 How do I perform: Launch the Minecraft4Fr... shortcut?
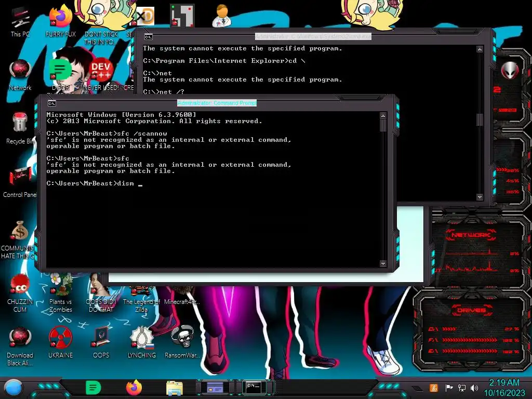tap(182, 296)
